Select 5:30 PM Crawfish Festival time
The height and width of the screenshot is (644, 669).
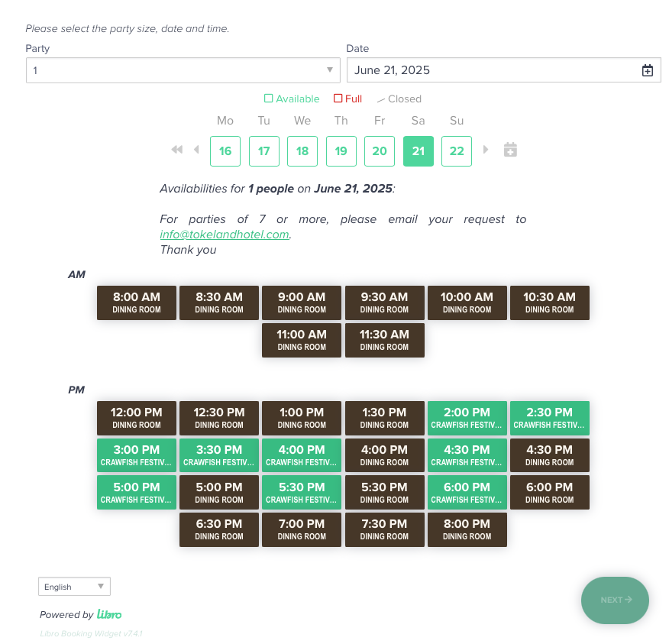[x=302, y=492]
